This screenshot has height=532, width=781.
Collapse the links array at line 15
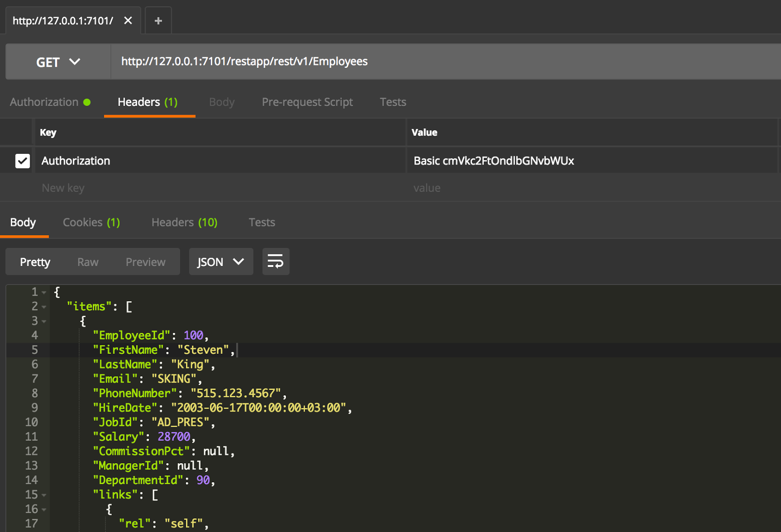click(x=44, y=495)
